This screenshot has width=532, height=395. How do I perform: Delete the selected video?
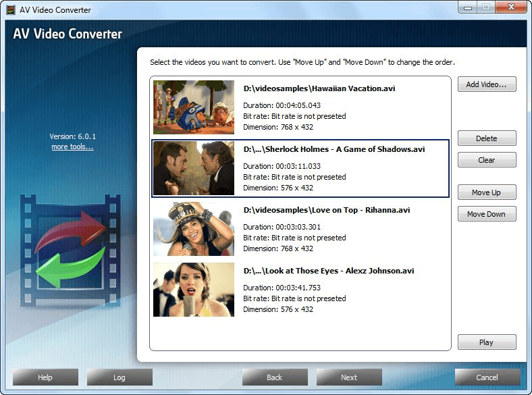tap(487, 138)
